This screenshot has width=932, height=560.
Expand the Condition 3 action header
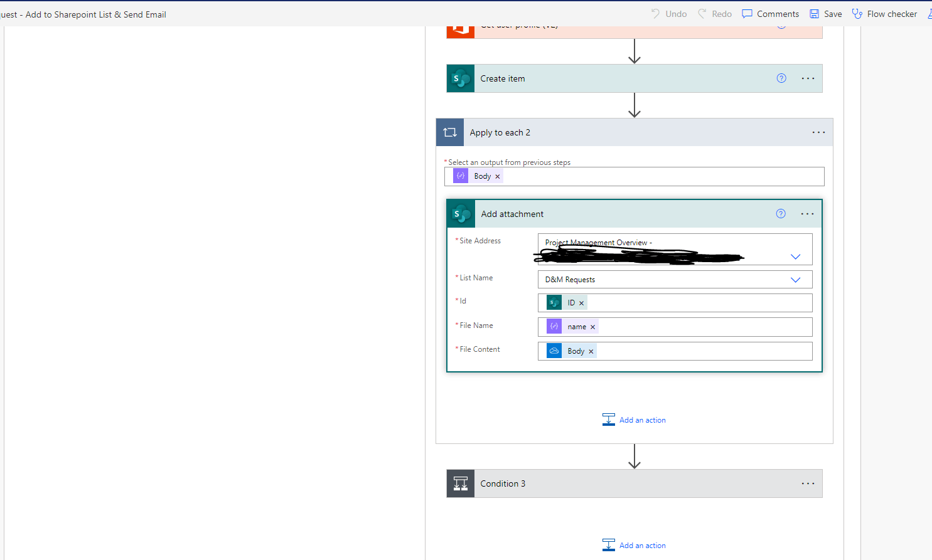pos(635,483)
